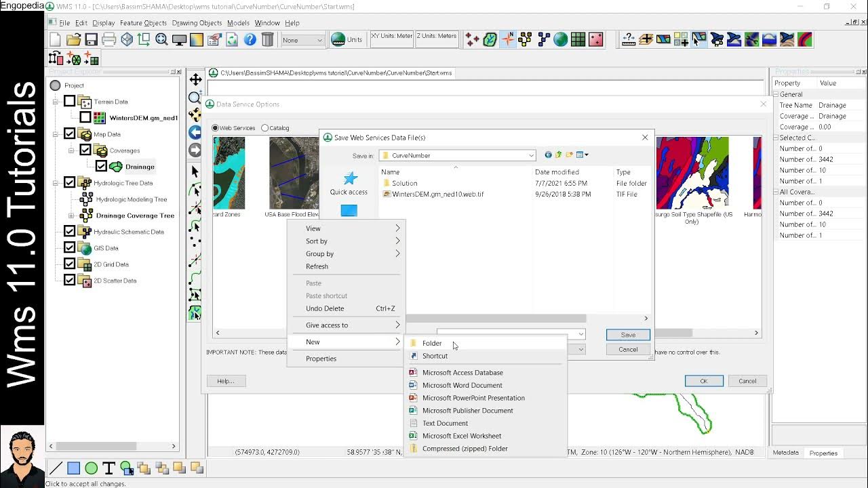The image size is (868, 488).
Task: Uncheck the GIS Data checkbox
Action: pos(69,248)
